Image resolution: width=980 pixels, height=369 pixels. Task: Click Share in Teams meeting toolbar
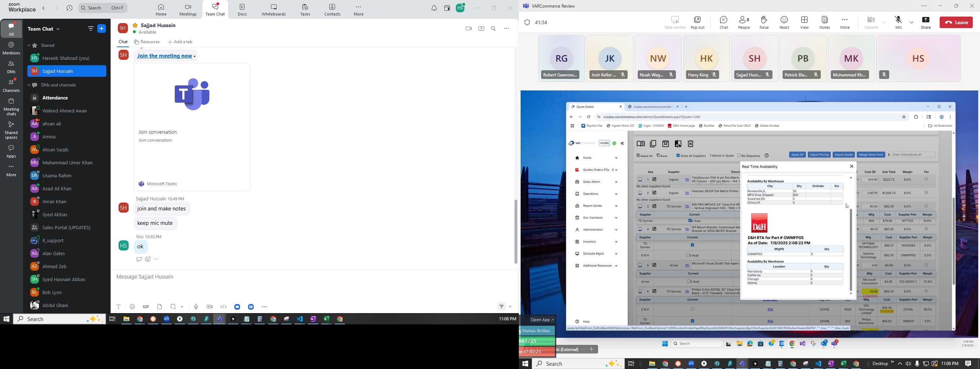[926, 22]
